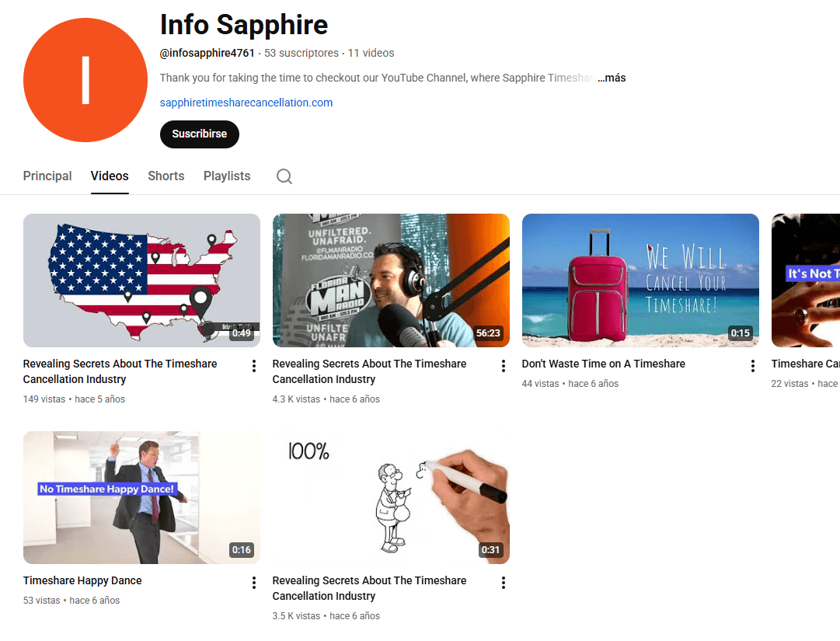Open options menu for the 56:23 radio video

tap(503, 366)
